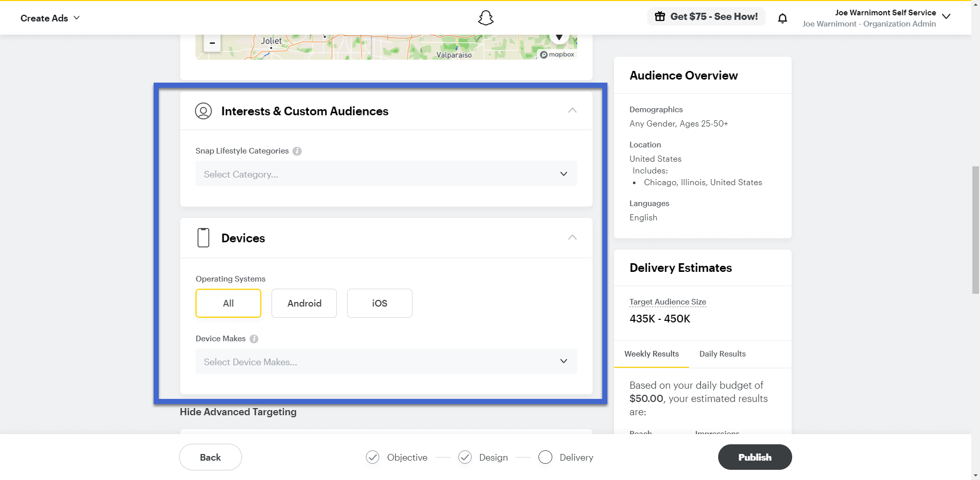Open the Select Category dropdown
Image resolution: width=980 pixels, height=480 pixels.
point(386,174)
